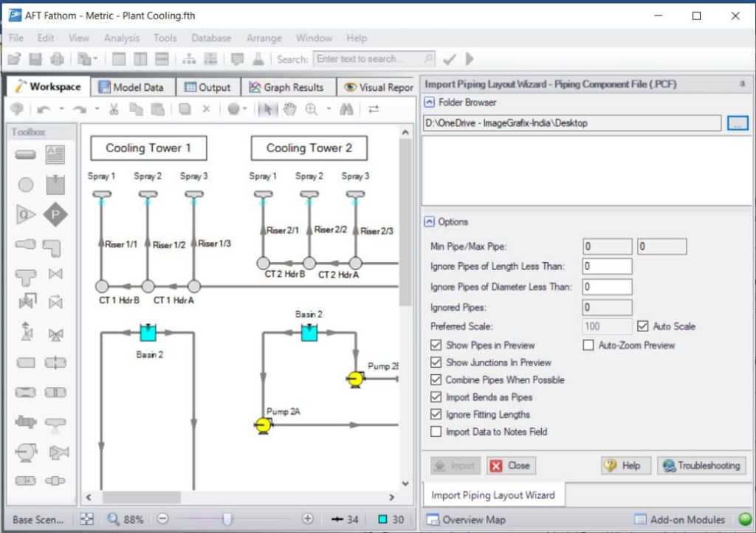Click the folder path input field
Viewport: 756px width, 533px height.
pos(572,123)
